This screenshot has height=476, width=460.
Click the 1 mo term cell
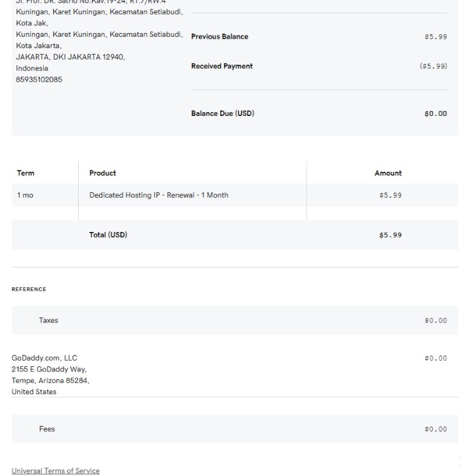pyautogui.click(x=25, y=195)
